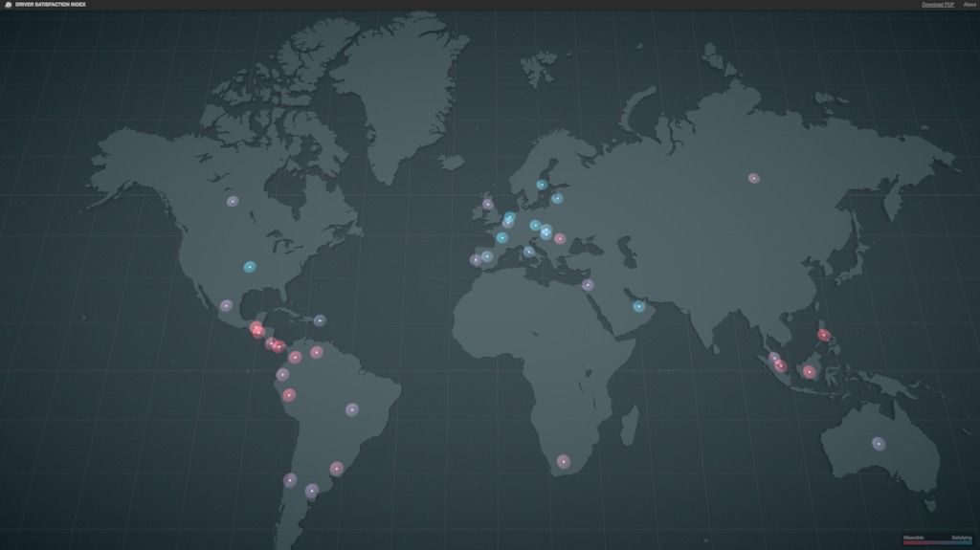Viewport: 980px width, 550px height.
Task: Click the marker in the Caribbean islands
Action: coord(320,320)
